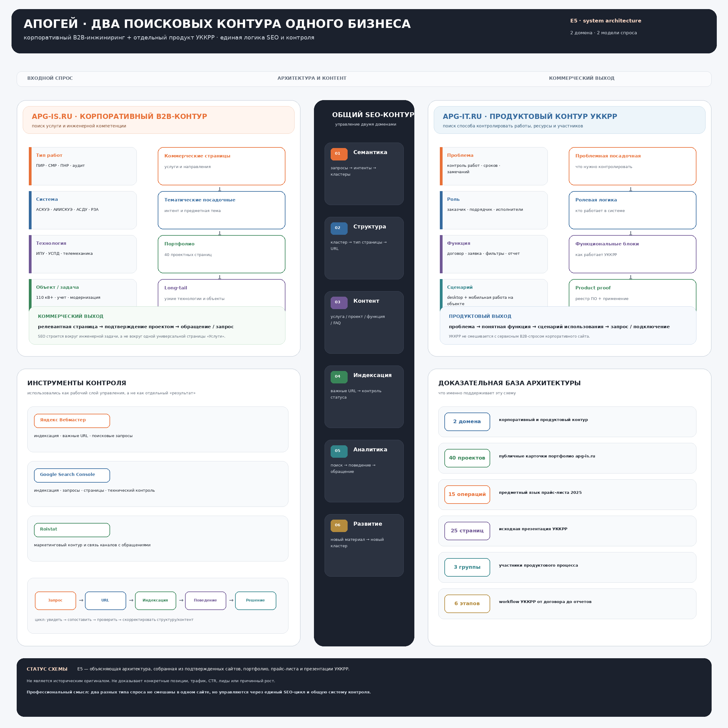Open the Long-tail card
This screenshot has height=728, width=728.
pos(221,293)
